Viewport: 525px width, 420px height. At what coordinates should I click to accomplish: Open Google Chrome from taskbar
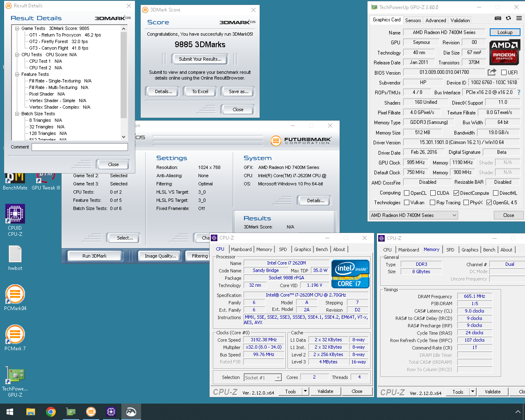(51, 412)
